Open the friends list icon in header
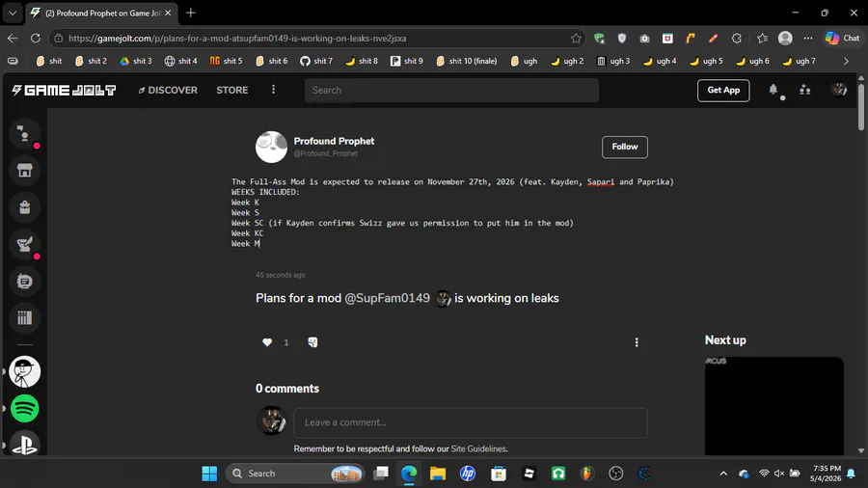Viewport: 868px width, 488px height. [x=805, y=90]
